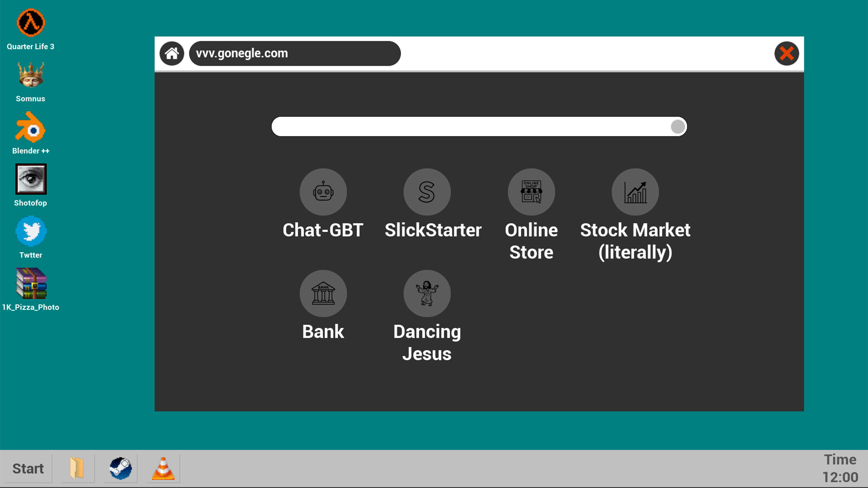This screenshot has height=488, width=868.
Task: Open the 1K_Pizza_Photo archive
Action: 30,284
